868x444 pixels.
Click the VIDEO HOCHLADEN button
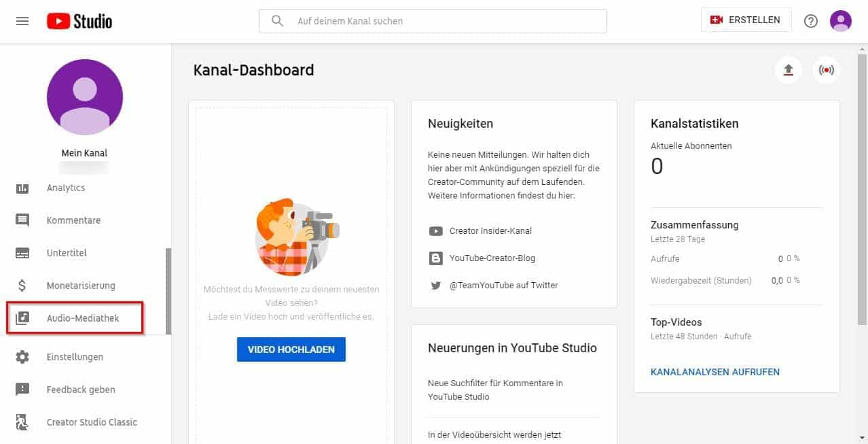tap(291, 349)
